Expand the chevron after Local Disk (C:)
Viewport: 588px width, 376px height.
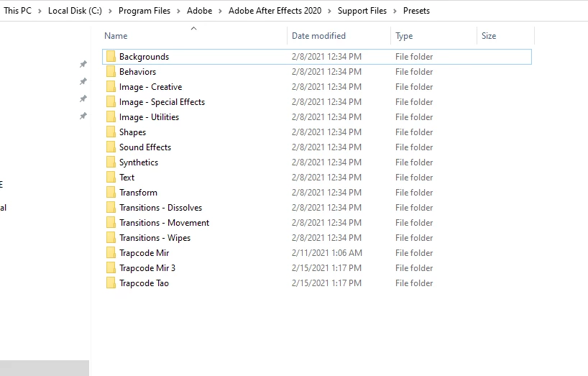[110, 11]
